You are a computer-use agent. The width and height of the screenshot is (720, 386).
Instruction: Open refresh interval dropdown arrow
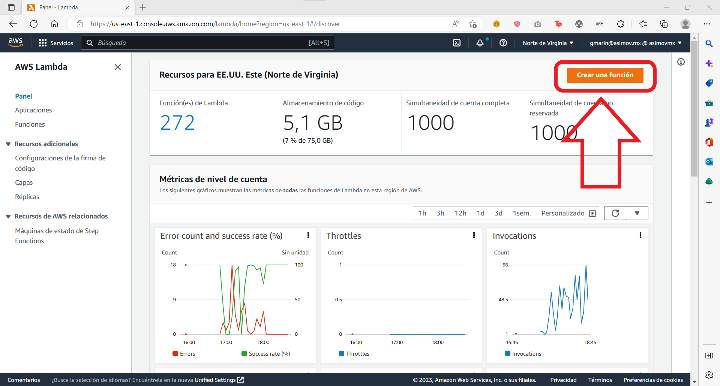click(x=637, y=213)
